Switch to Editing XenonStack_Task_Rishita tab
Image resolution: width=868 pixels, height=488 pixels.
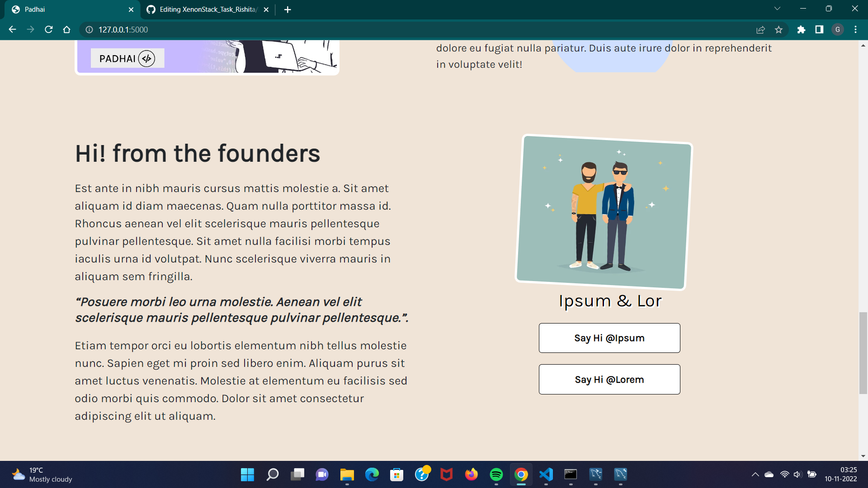(208, 9)
